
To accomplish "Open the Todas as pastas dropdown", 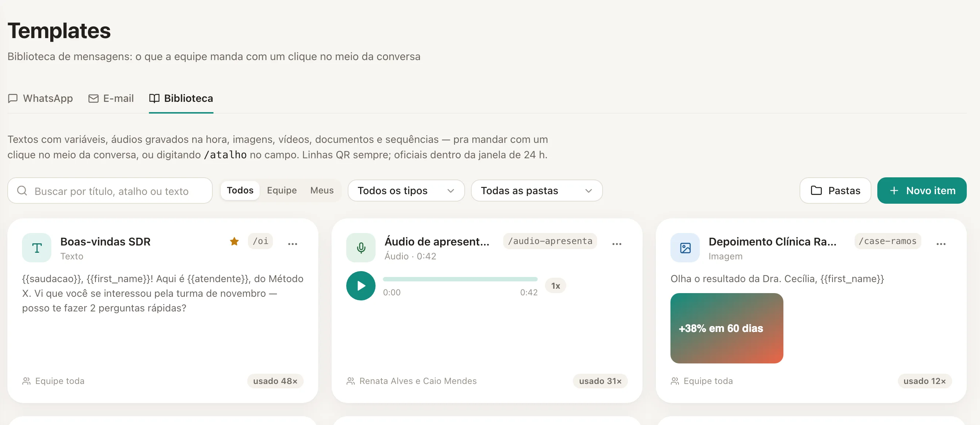I will [x=537, y=191].
